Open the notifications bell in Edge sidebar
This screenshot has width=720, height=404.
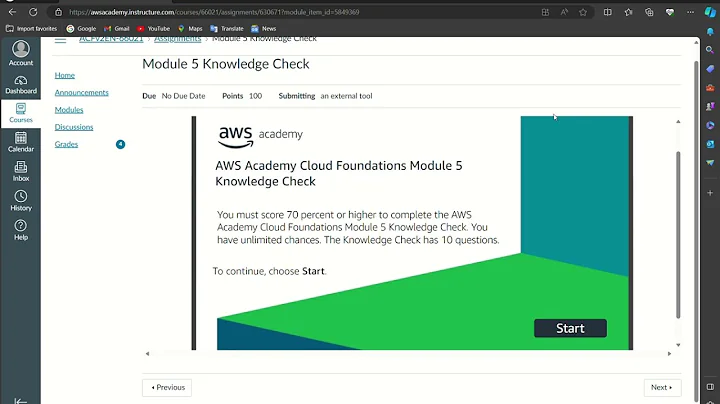pyautogui.click(x=710, y=32)
